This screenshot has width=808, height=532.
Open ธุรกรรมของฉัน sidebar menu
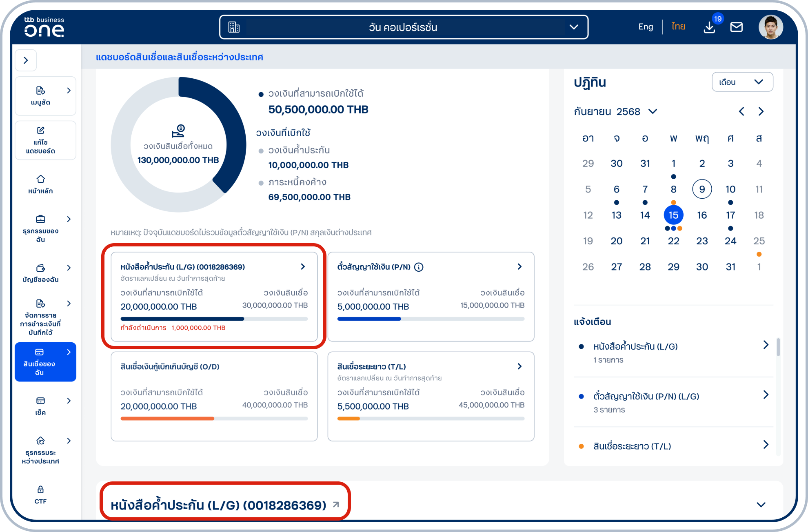45,228
